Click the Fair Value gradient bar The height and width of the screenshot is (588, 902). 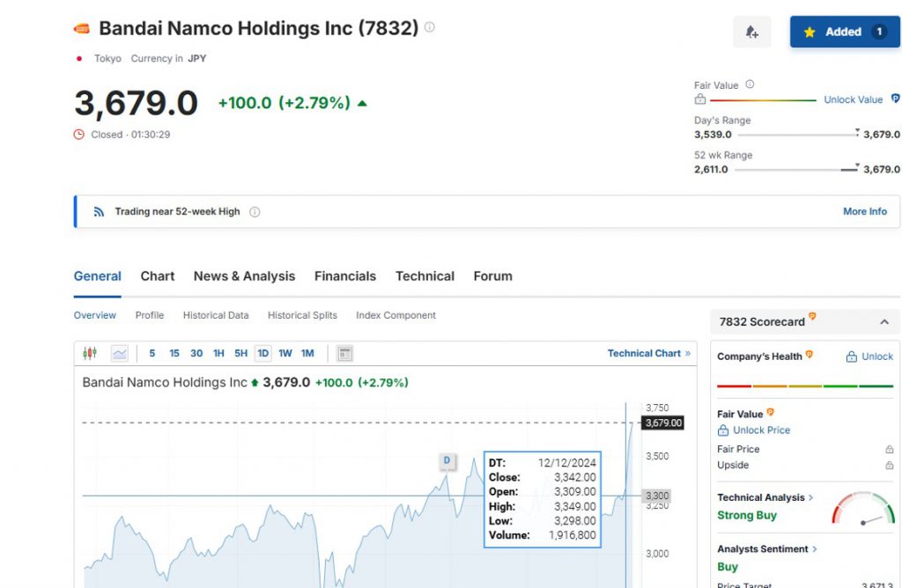pos(763,100)
